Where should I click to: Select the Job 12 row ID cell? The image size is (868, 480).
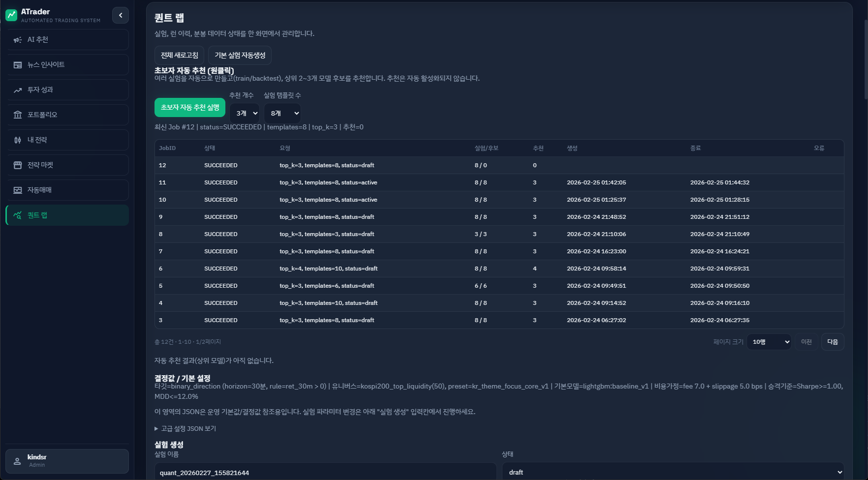[162, 165]
